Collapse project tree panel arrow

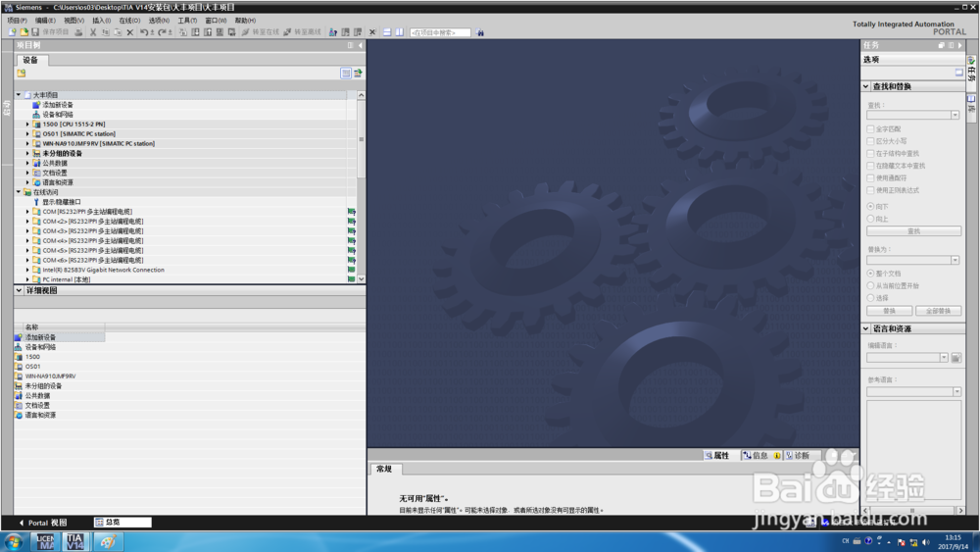tap(360, 45)
